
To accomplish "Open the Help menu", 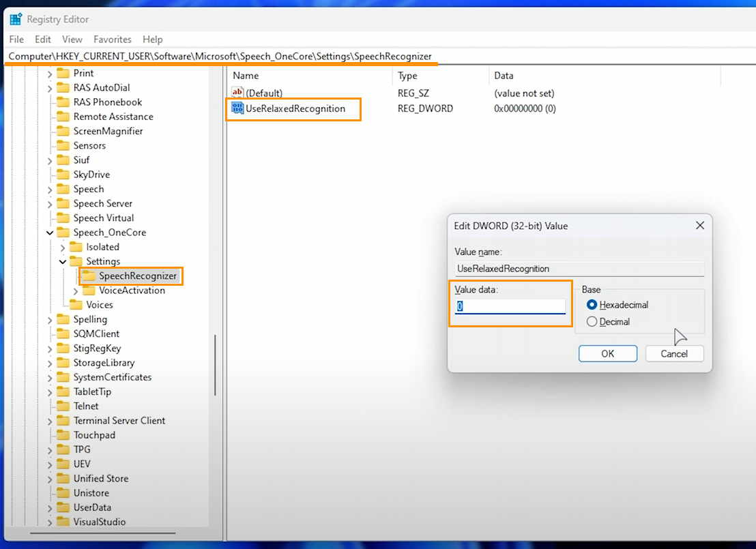I will click(152, 40).
